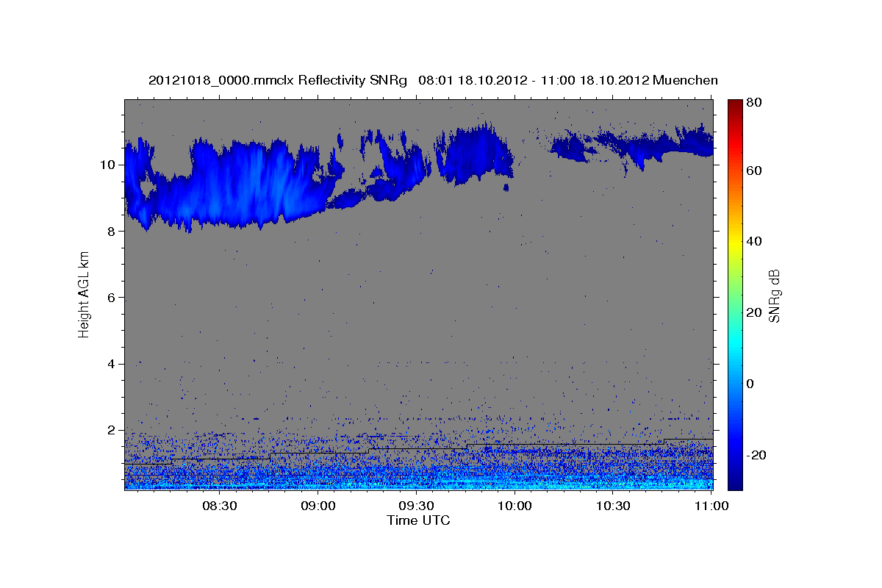Click the colorbar value 40
The image size is (882, 588).
(753, 241)
